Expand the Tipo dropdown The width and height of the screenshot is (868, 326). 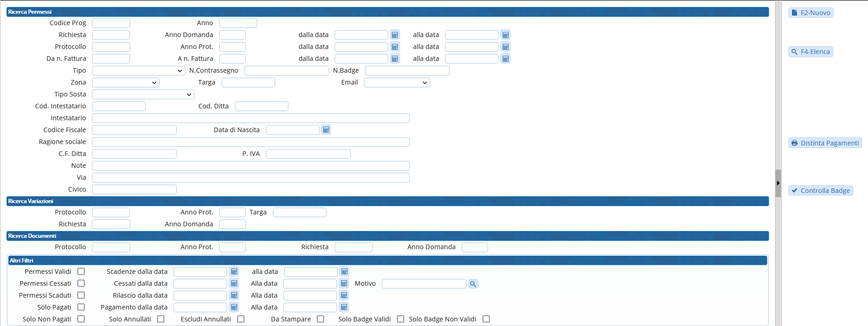click(138, 70)
